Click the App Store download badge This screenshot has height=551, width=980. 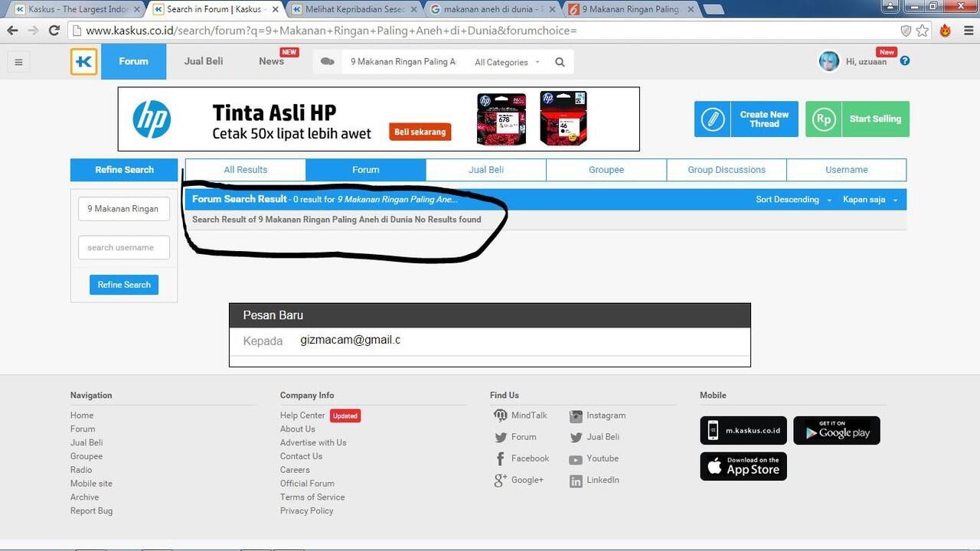(743, 466)
